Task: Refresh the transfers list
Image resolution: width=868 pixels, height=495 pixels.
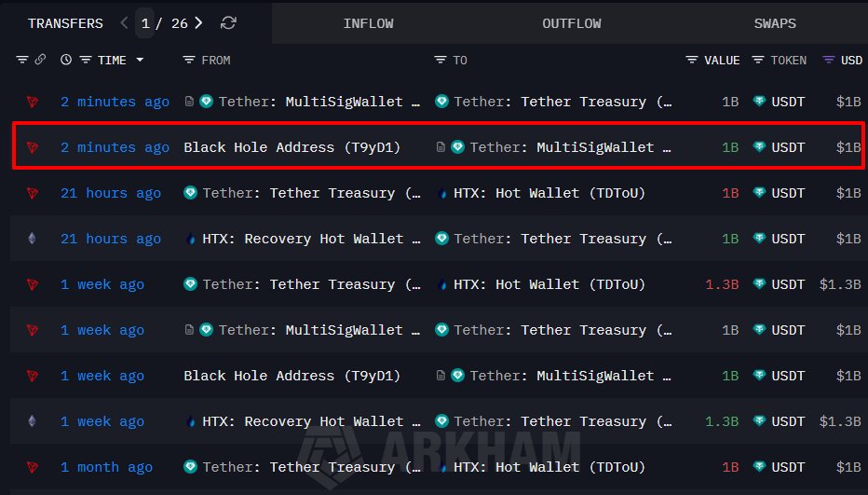Action: point(228,23)
